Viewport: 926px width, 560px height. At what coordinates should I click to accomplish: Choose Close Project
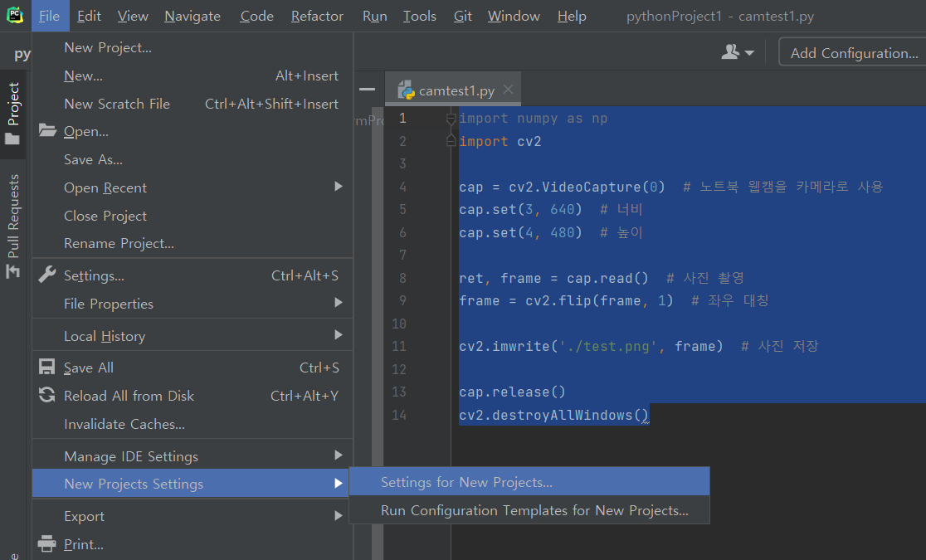coord(193,216)
